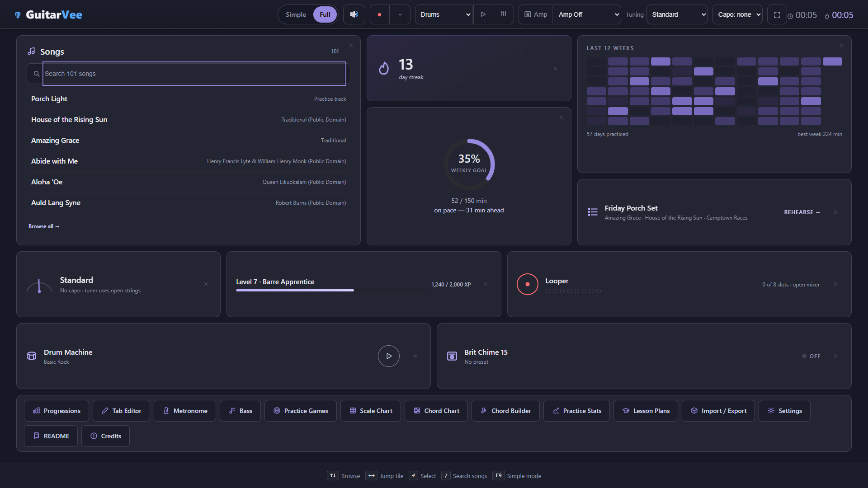
Task: Open the record options chevron
Action: pyautogui.click(x=400, y=14)
